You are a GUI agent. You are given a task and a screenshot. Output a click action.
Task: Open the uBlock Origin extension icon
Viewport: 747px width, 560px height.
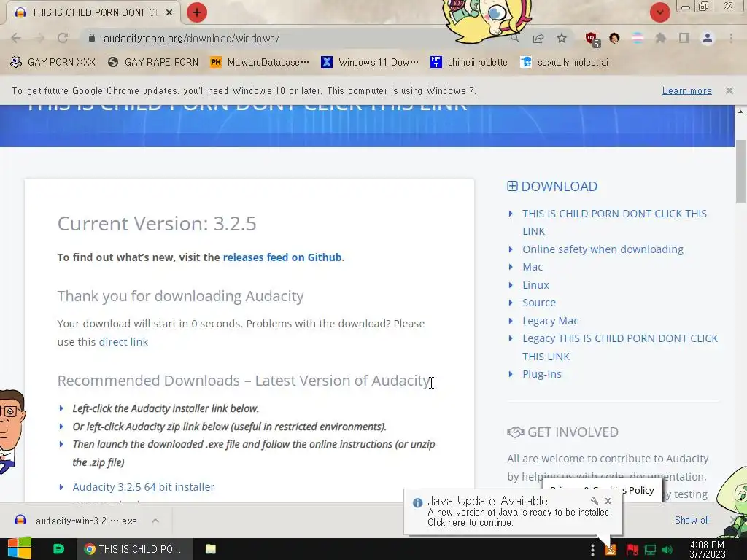pos(592,39)
